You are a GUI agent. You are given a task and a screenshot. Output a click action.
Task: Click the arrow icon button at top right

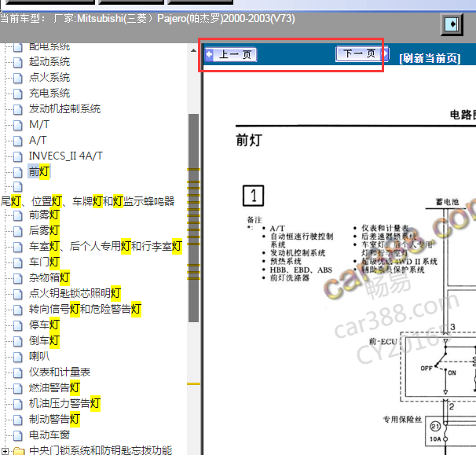(x=452, y=24)
